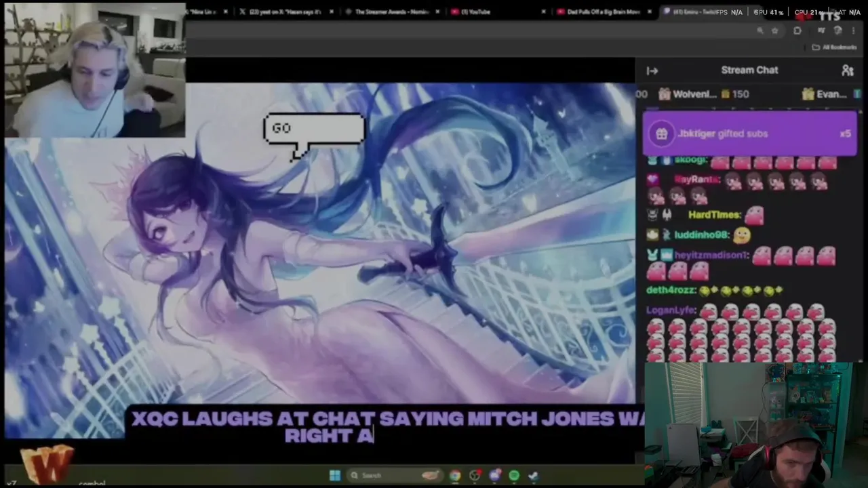Open Windows Start menu
The image size is (868, 488).
click(334, 475)
